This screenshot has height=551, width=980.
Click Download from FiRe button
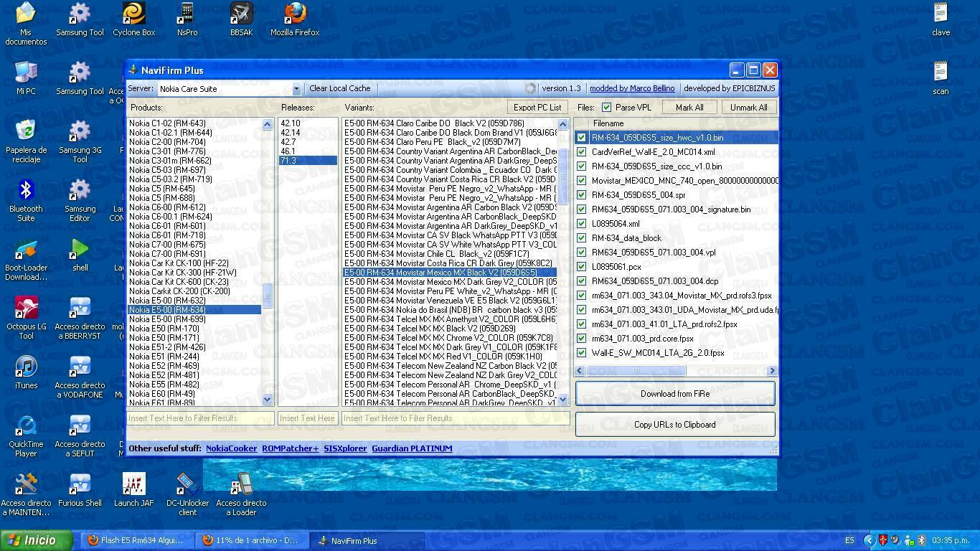[x=675, y=394]
